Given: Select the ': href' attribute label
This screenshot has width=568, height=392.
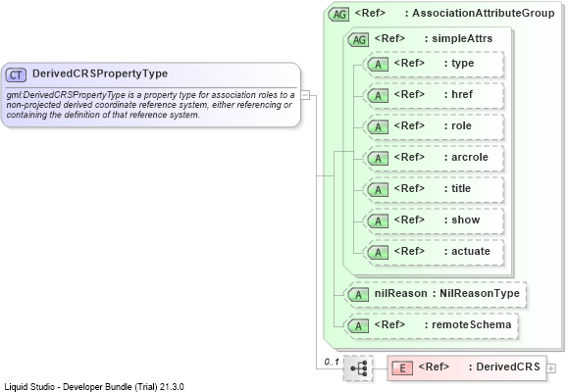Looking at the screenshot, I should pos(458,94).
